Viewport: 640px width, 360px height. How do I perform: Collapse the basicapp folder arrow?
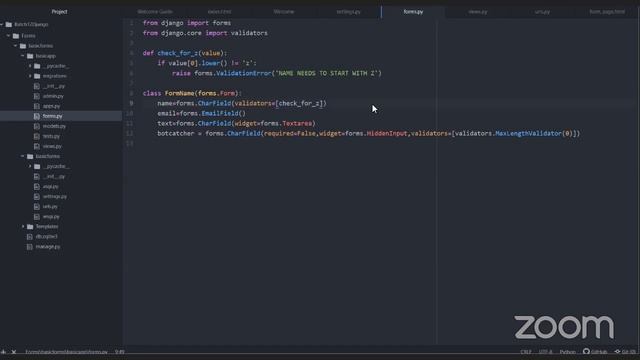tap(23, 56)
